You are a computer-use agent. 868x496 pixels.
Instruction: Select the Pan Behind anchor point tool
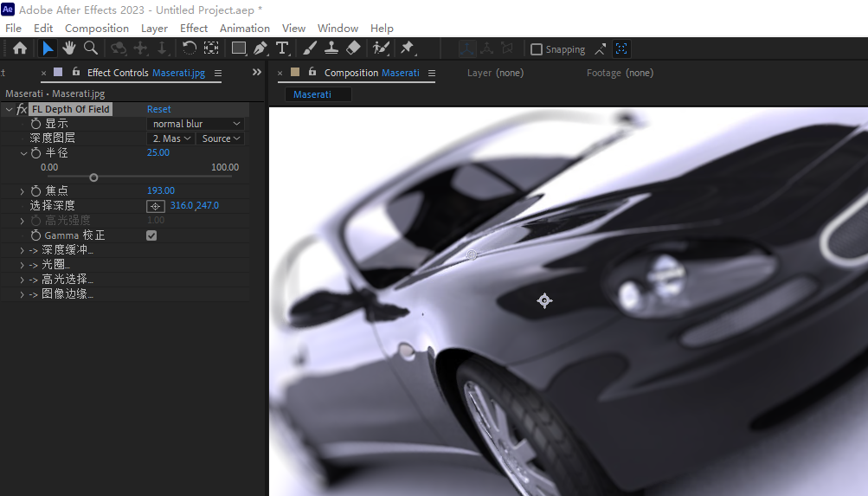211,48
